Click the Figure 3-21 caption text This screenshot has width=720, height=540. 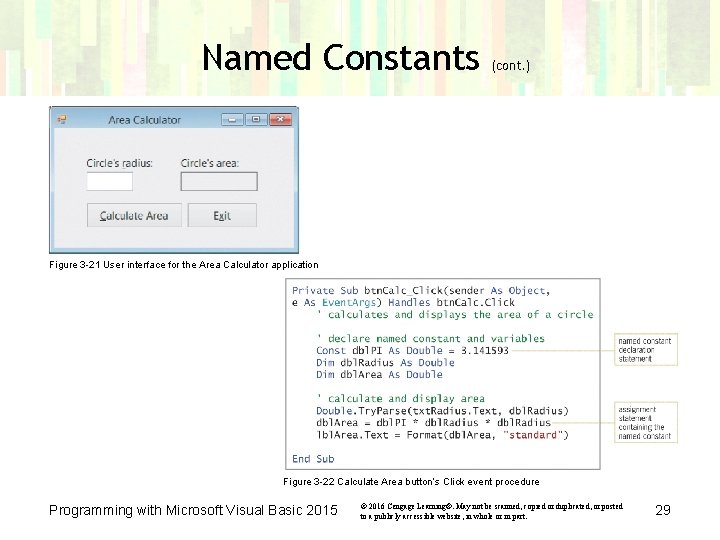coord(184,265)
